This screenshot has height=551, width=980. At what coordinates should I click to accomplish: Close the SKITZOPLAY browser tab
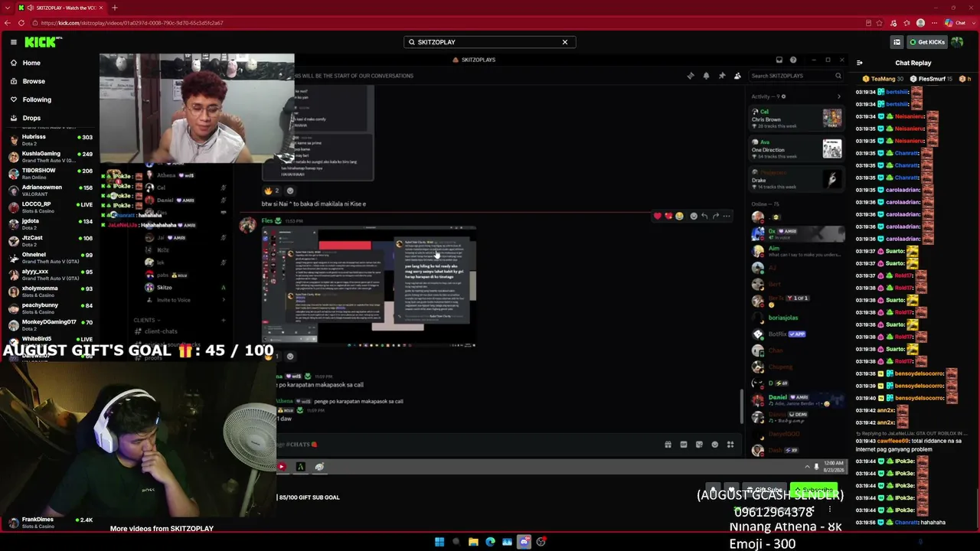click(x=100, y=8)
